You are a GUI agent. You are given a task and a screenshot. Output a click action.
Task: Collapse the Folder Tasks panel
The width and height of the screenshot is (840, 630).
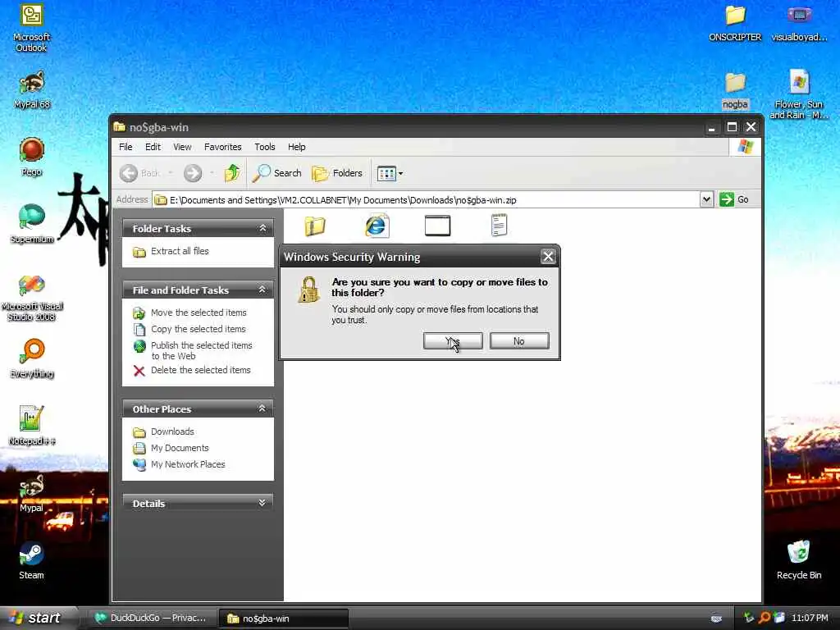(x=262, y=228)
